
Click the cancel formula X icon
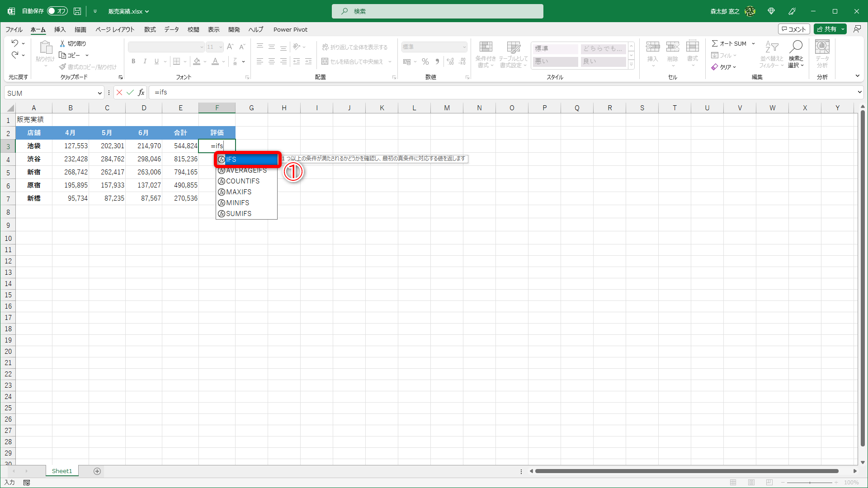coord(119,93)
